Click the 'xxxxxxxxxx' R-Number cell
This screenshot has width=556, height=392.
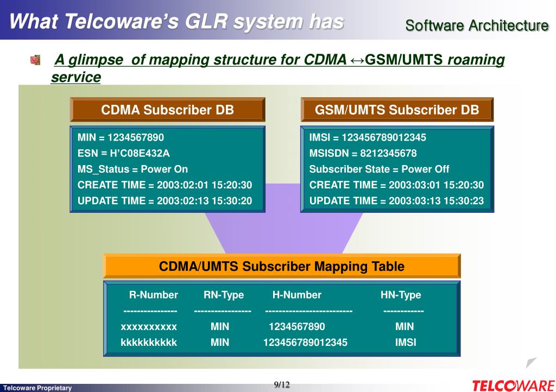[x=149, y=327]
